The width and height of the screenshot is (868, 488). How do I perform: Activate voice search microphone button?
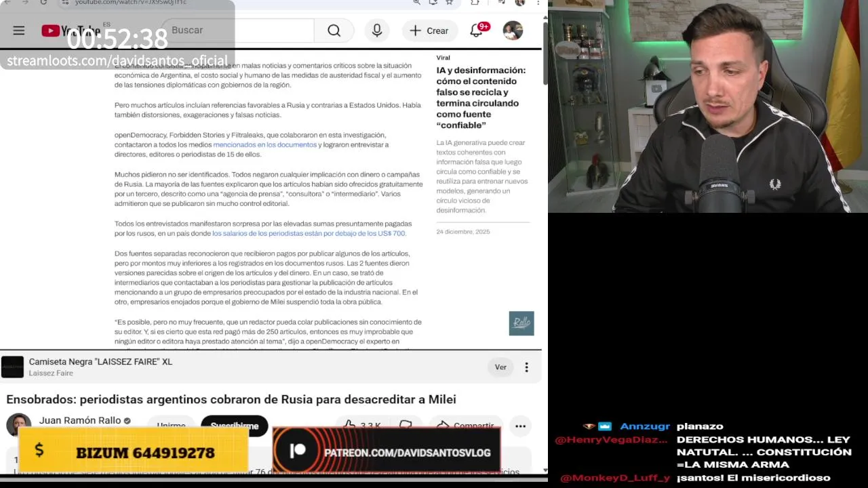[377, 30]
